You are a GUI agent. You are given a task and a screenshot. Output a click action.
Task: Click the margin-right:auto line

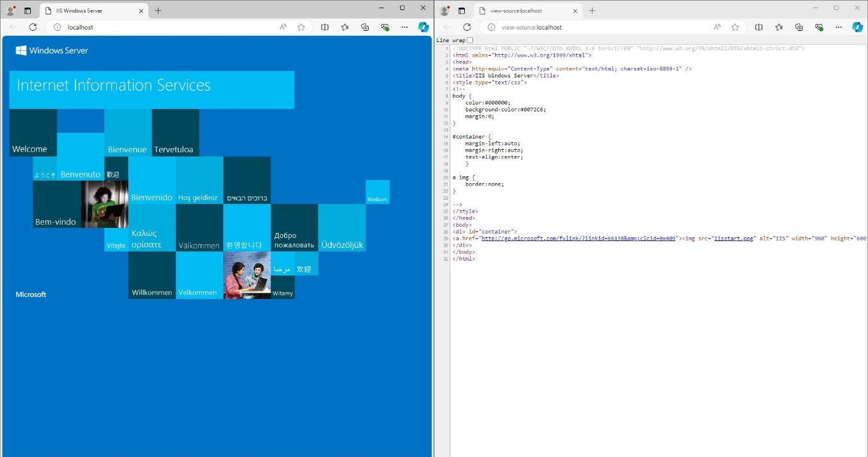tap(494, 150)
